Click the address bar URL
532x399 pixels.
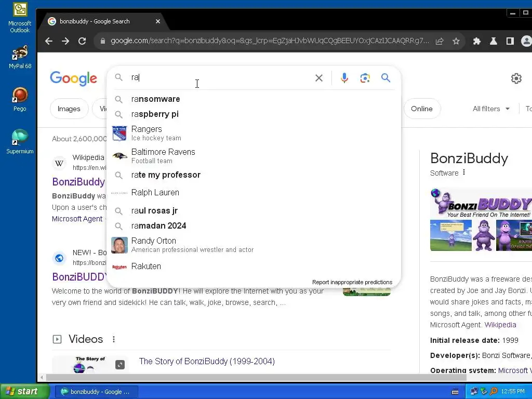(270, 41)
